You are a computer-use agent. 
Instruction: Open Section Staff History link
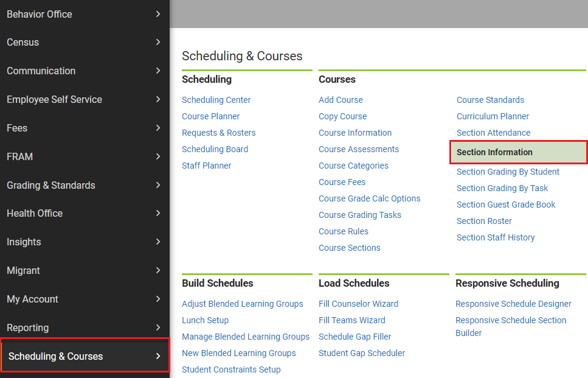tap(496, 237)
